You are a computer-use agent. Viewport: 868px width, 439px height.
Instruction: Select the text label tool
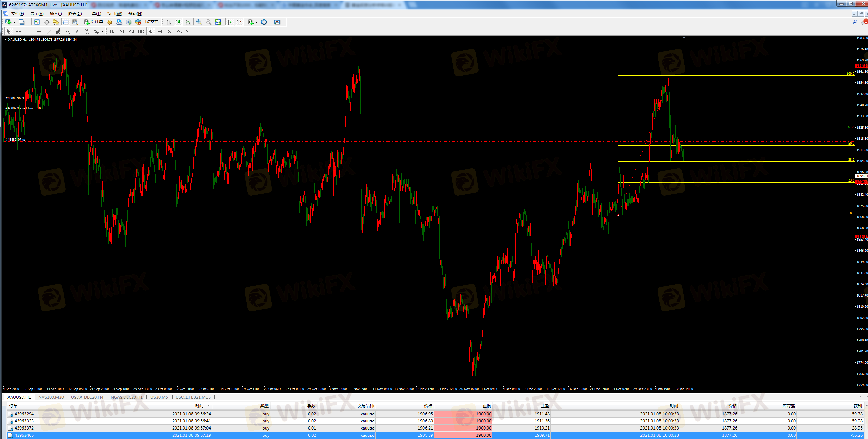[87, 31]
